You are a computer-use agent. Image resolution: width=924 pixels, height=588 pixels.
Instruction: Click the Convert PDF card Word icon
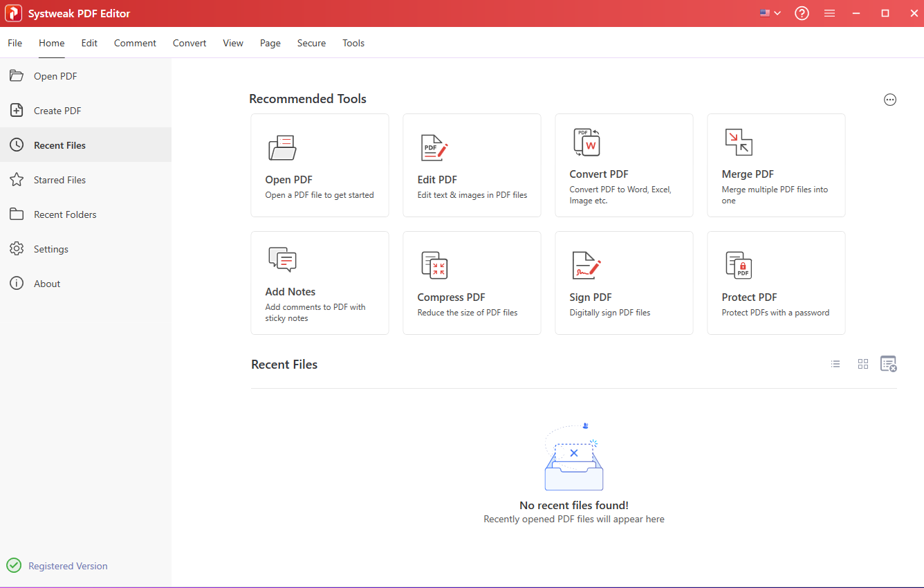[586, 143]
